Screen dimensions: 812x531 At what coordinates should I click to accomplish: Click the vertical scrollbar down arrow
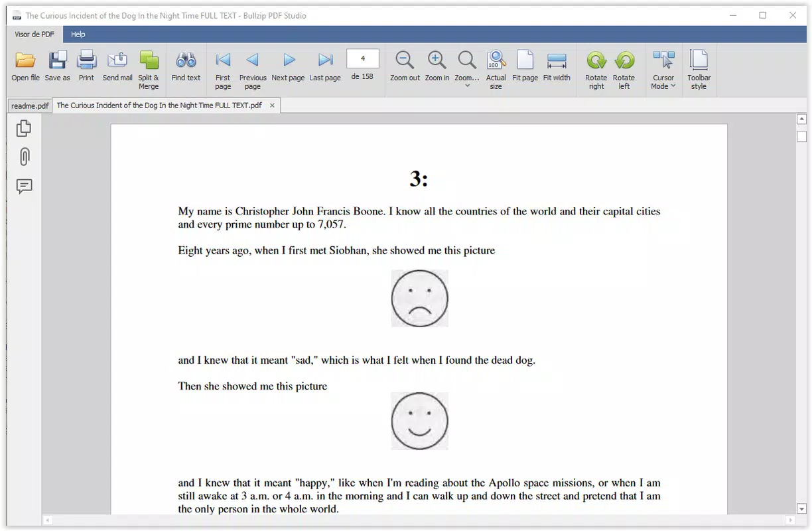(801, 509)
